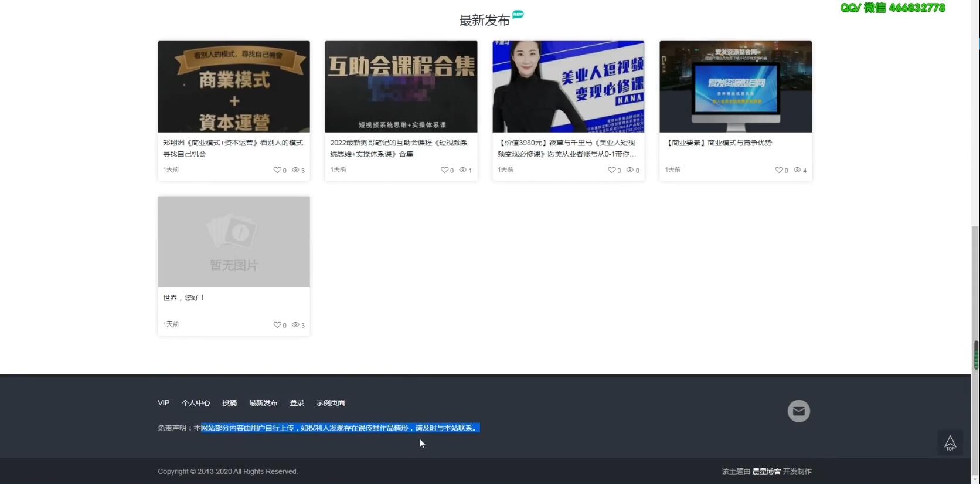Image resolution: width=980 pixels, height=484 pixels.
Task: Click the view-count eye icon on 商业要素 post
Action: click(x=797, y=170)
